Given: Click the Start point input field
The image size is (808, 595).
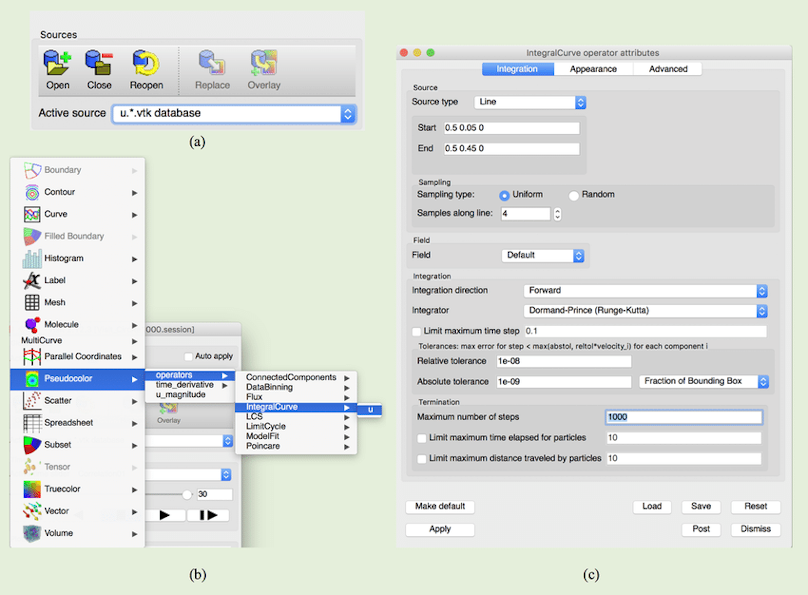Looking at the screenshot, I should [x=511, y=128].
